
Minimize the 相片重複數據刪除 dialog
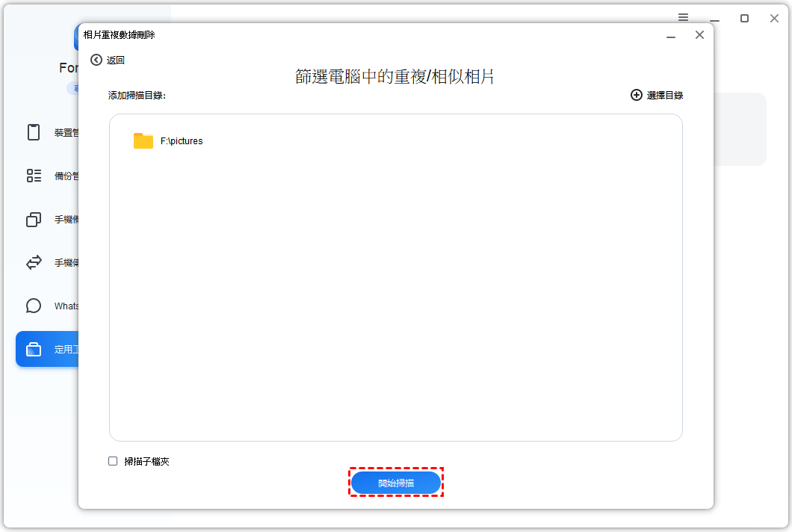[671, 35]
